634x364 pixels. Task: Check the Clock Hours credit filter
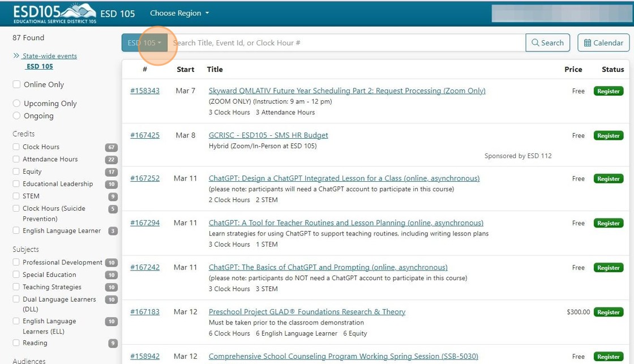click(x=16, y=147)
